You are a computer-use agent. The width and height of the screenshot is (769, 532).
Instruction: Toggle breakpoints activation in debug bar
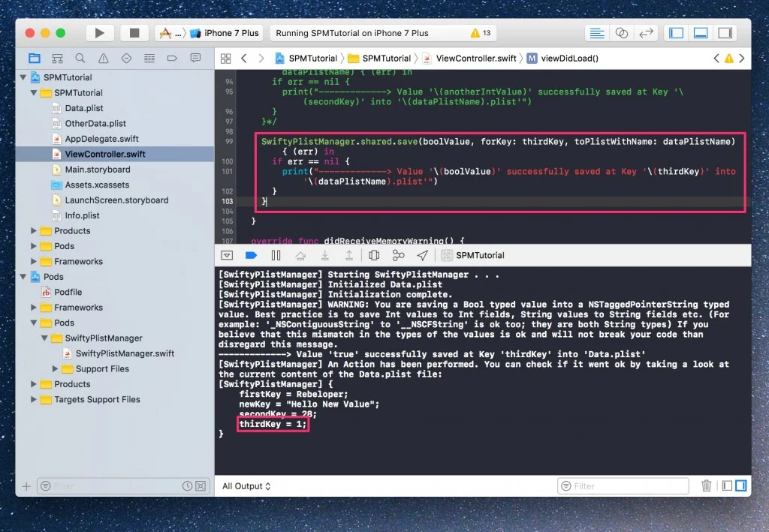[251, 255]
